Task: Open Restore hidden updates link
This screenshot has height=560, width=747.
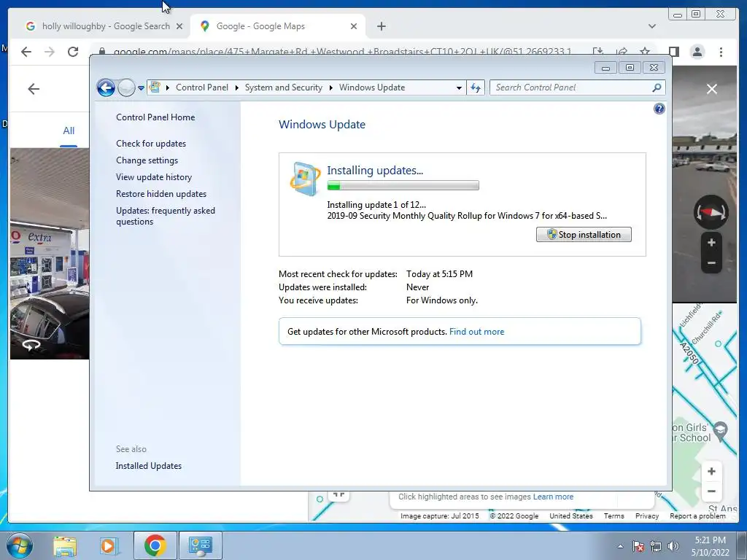Action: [x=161, y=194]
